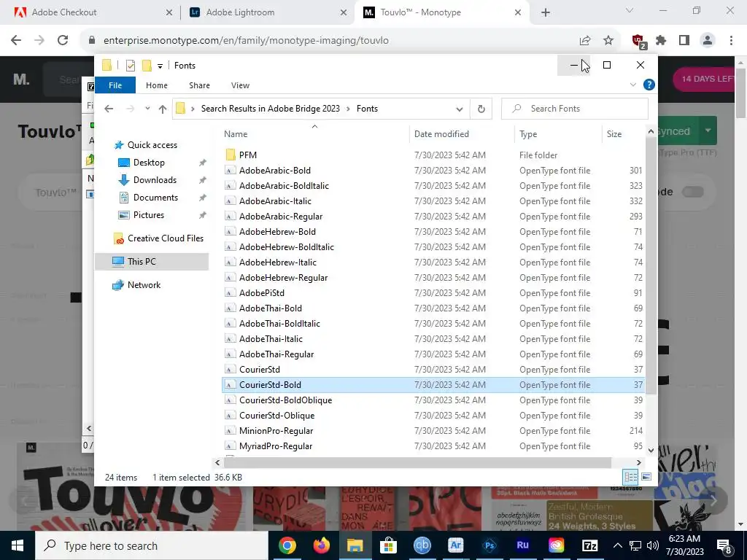The height and width of the screenshot is (560, 747).
Task: Sort by Date modified column header
Action: click(x=462, y=134)
